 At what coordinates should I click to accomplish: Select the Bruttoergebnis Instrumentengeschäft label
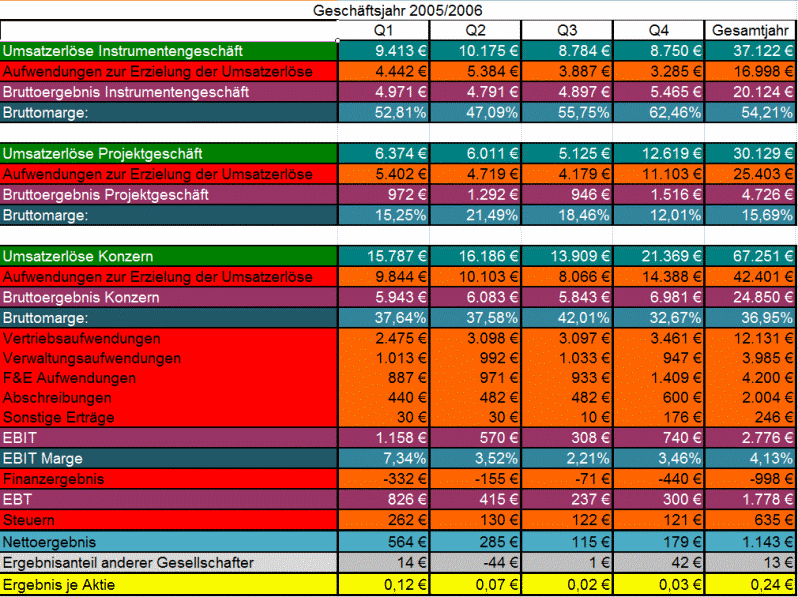[x=169, y=92]
